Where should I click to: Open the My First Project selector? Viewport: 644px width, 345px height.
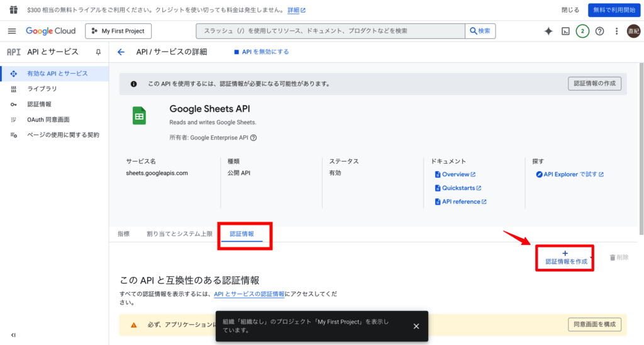118,31
